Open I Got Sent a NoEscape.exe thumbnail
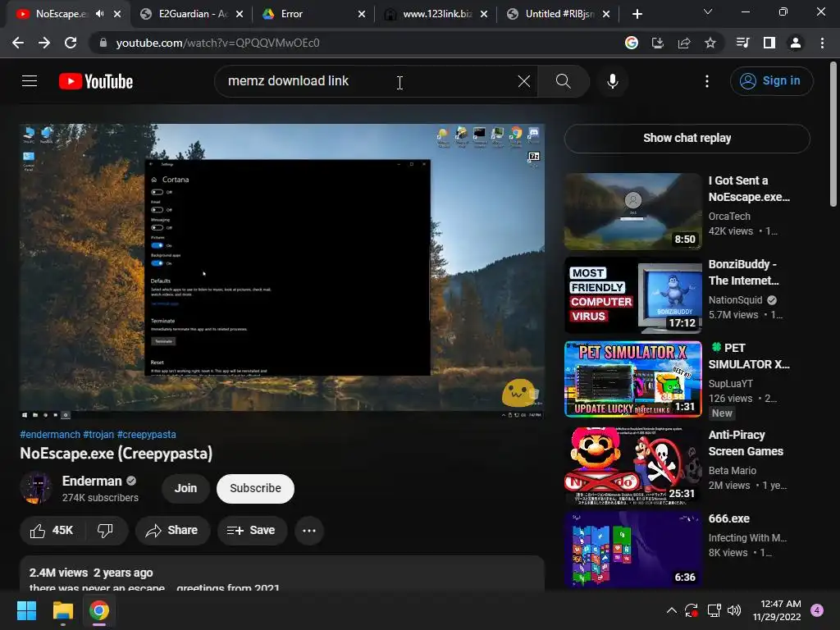Image resolution: width=840 pixels, height=630 pixels. pyautogui.click(x=633, y=211)
